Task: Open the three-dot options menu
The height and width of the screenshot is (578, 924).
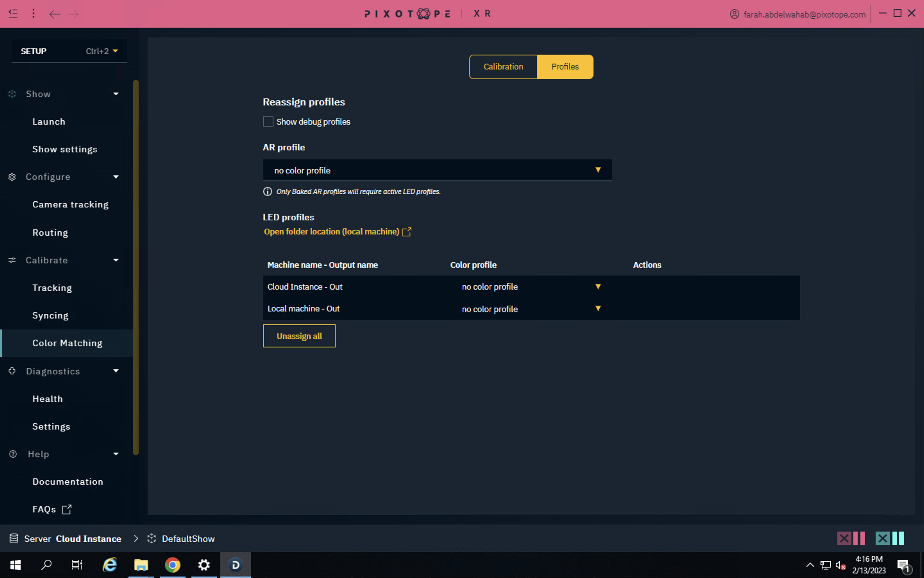Action: (x=34, y=14)
